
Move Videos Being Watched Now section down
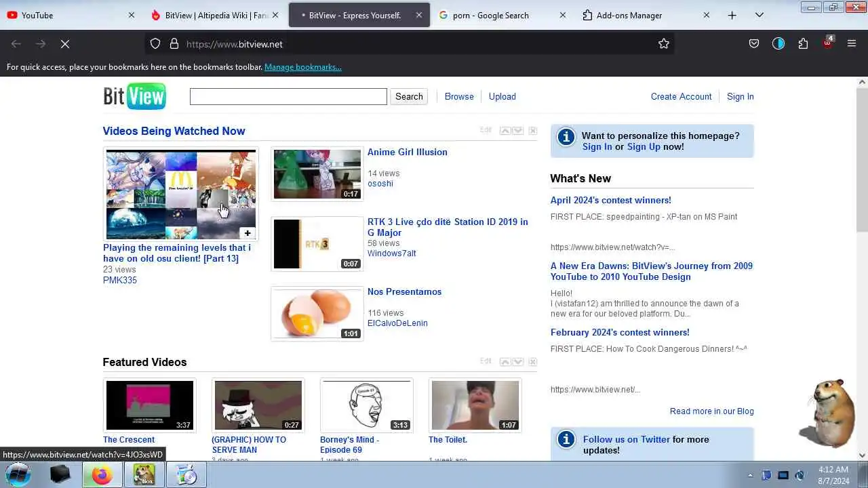pyautogui.click(x=518, y=130)
